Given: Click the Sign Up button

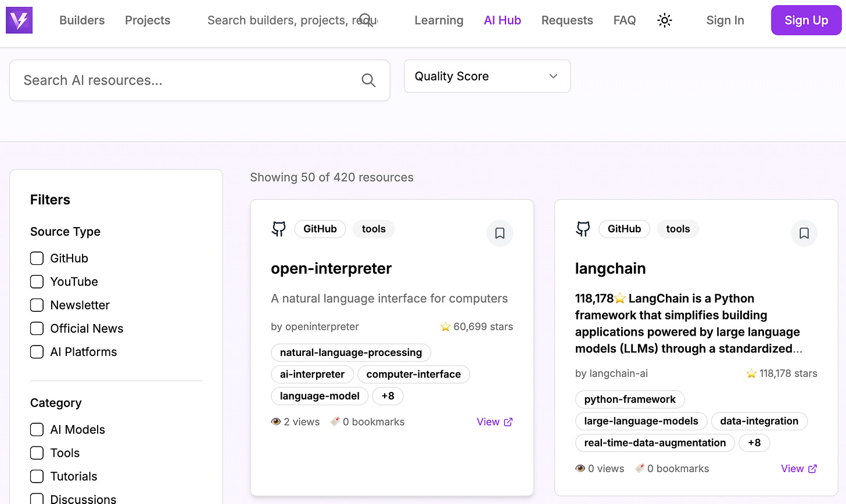Looking at the screenshot, I should [806, 20].
